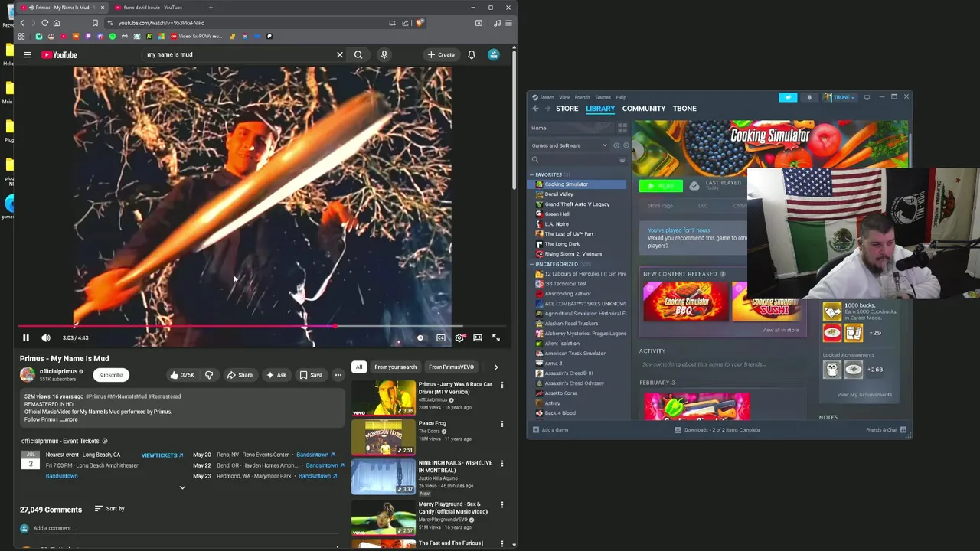Screen dimensions: 980x551
Task: Open options for Peace Frog video
Action: (x=502, y=424)
